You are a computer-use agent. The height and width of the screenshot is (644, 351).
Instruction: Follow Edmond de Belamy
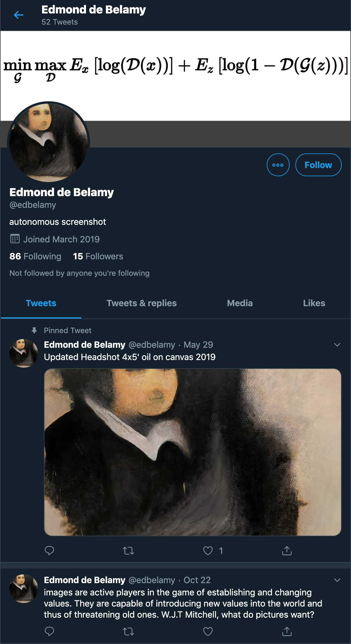click(x=318, y=165)
